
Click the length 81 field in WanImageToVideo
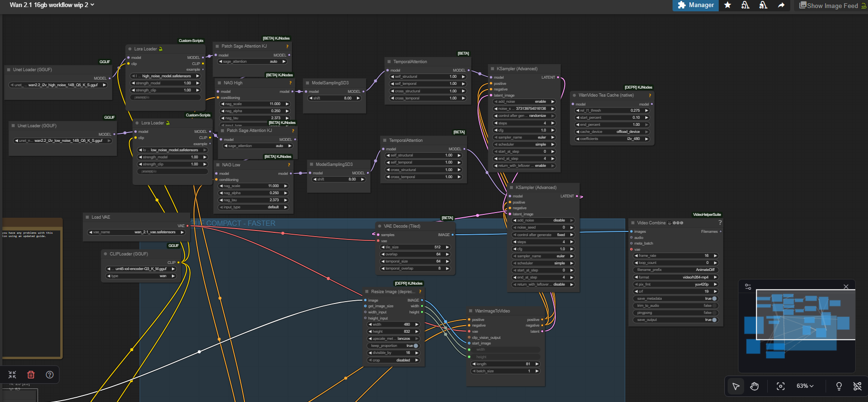505,364
